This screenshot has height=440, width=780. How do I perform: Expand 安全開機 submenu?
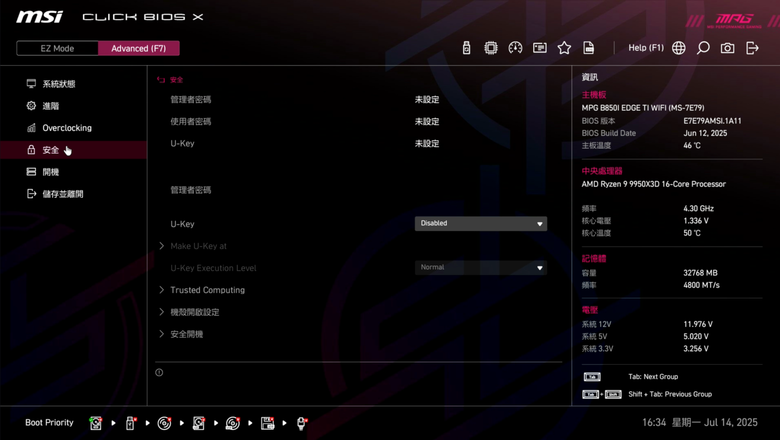click(186, 334)
